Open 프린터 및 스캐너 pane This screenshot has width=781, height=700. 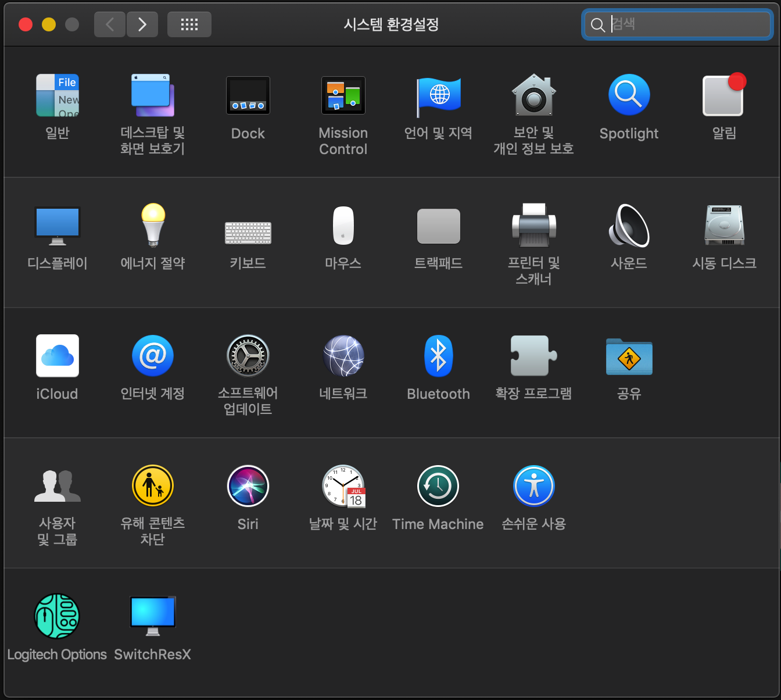click(534, 226)
